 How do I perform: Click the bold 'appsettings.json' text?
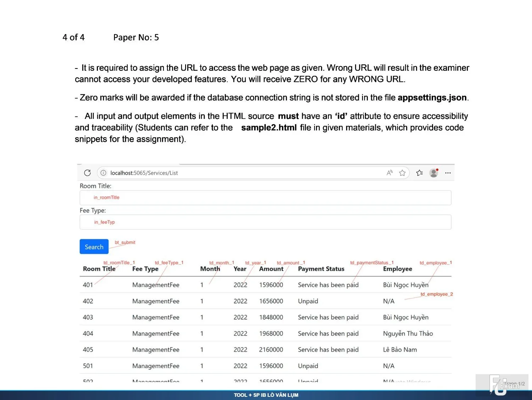[432, 98]
